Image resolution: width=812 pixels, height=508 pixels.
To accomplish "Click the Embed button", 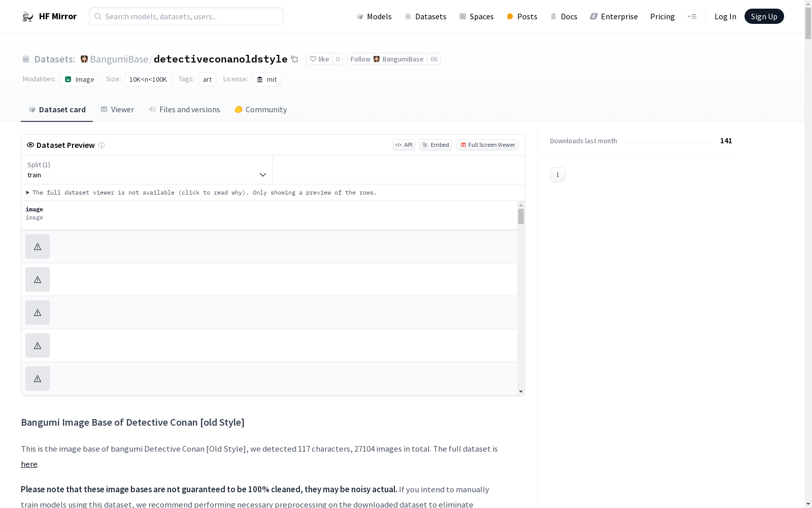I will (435, 145).
